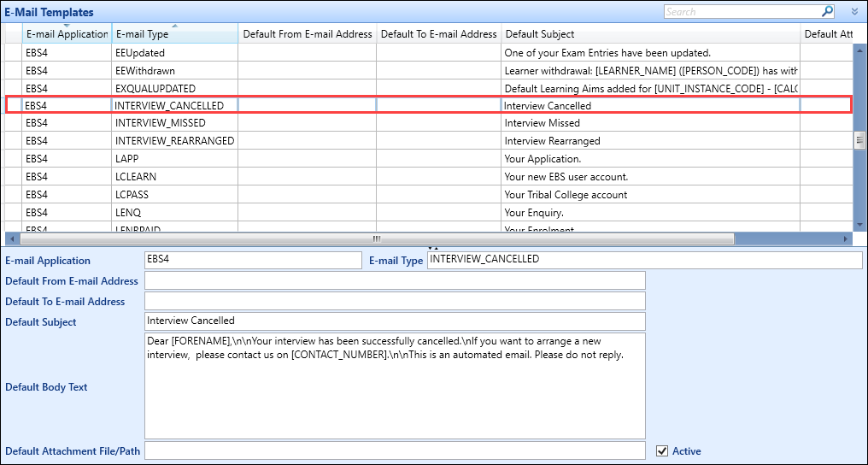Click the Default Subject field

[395, 321]
